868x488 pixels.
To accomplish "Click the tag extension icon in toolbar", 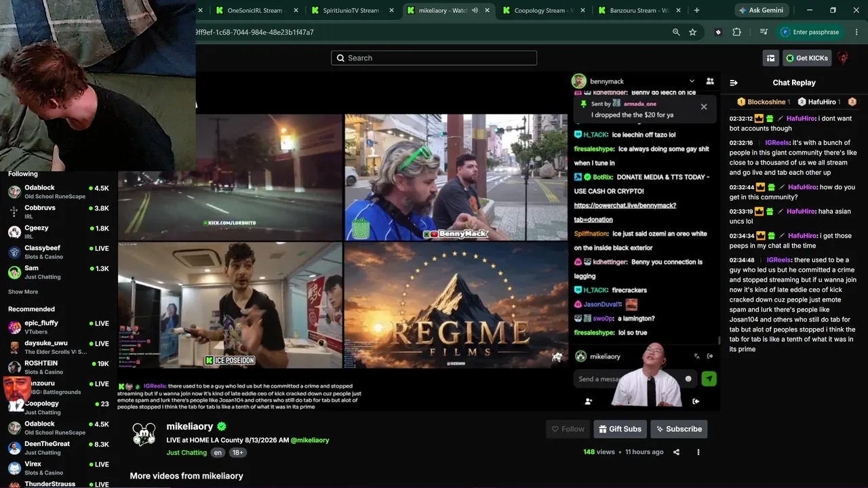I will tap(718, 32).
